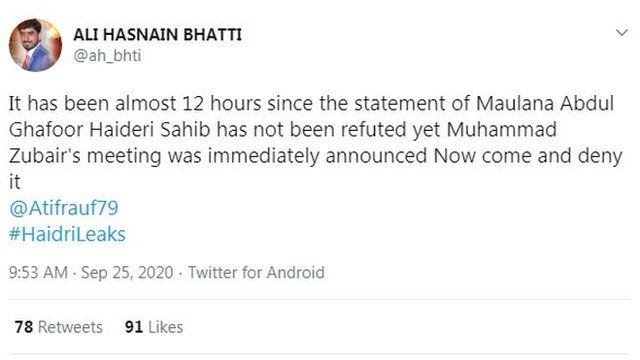
Task: Click the tweet's final word 'it'
Action: [x=14, y=182]
